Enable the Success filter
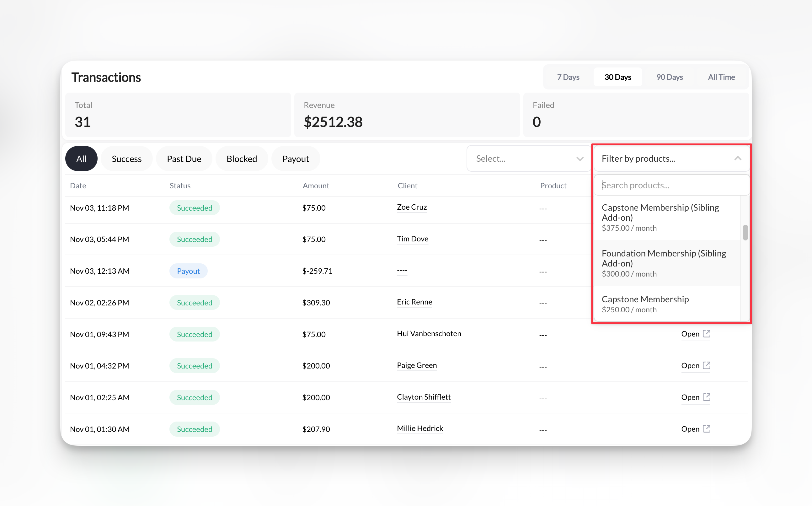The height and width of the screenshot is (506, 812). point(126,158)
